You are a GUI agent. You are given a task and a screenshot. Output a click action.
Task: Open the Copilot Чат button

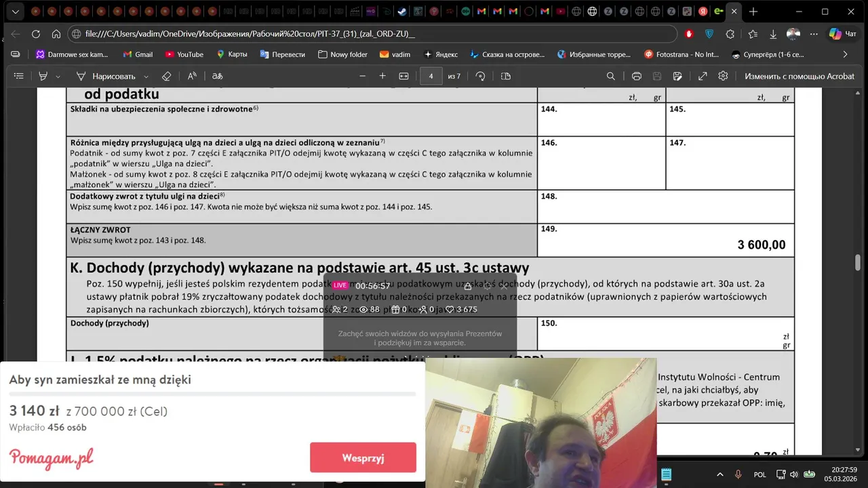844,34
